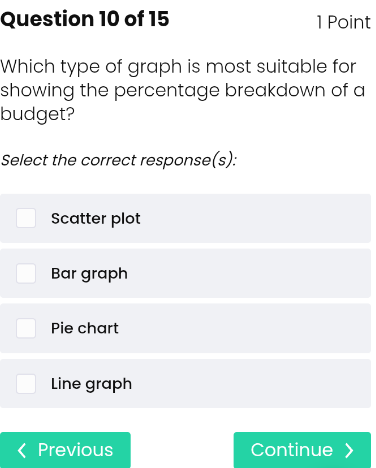Click the right chevron on Continue

coord(349,450)
